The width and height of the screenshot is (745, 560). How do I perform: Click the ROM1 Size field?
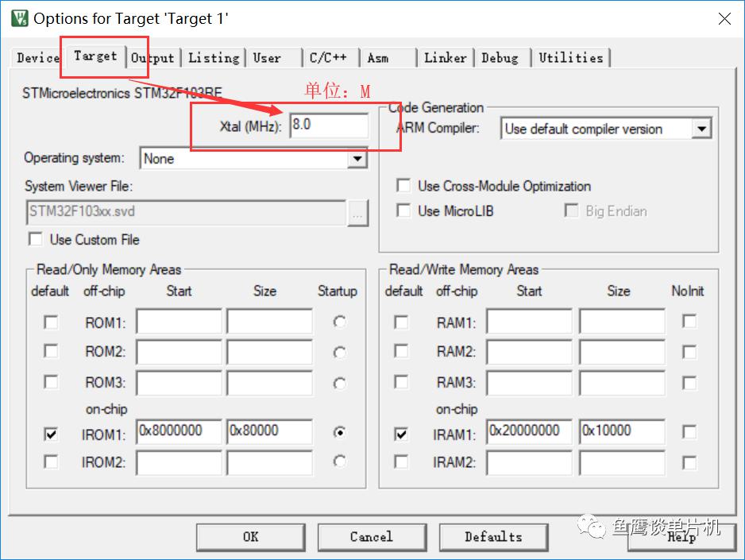(x=270, y=322)
